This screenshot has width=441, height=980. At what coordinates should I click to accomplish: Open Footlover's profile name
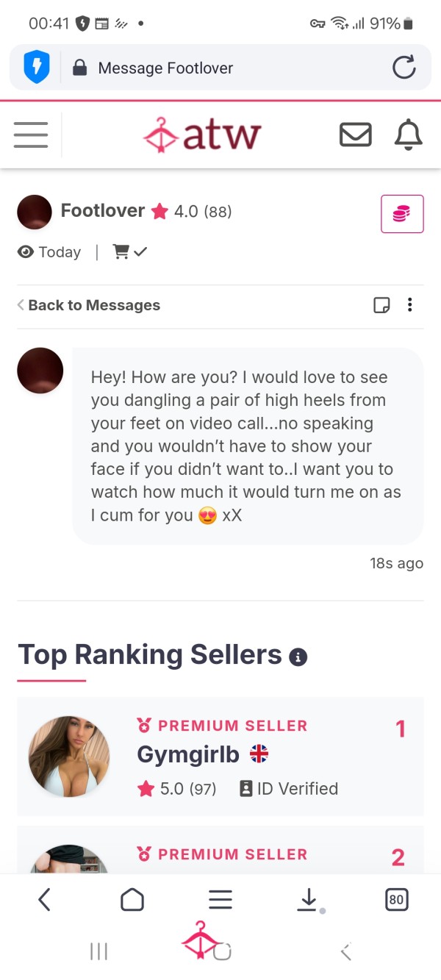tap(103, 211)
